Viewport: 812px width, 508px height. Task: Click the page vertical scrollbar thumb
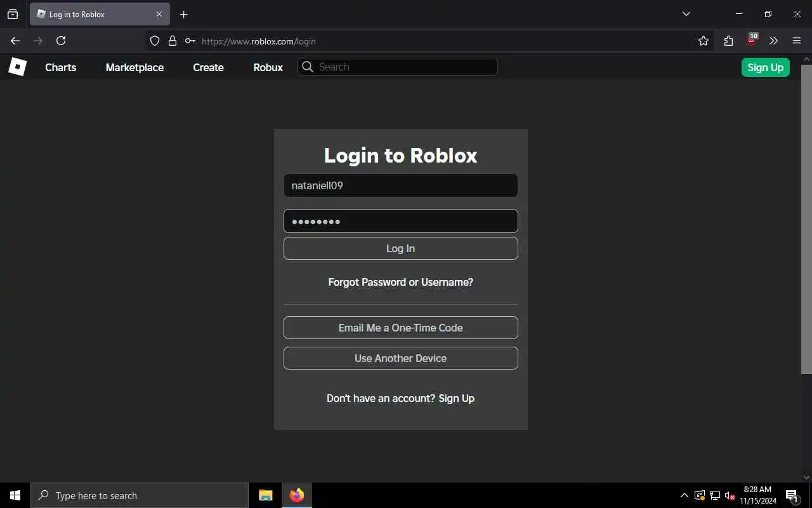[806, 219]
